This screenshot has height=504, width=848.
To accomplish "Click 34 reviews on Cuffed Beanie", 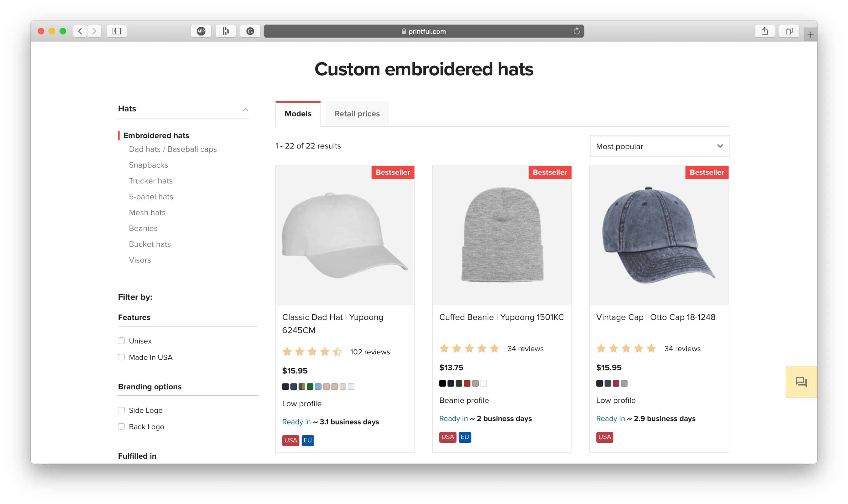I will 525,348.
